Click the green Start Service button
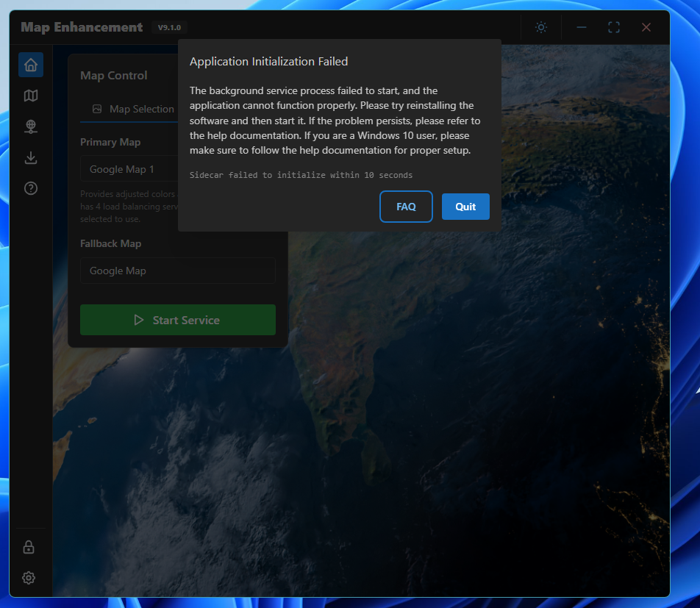 tap(178, 320)
